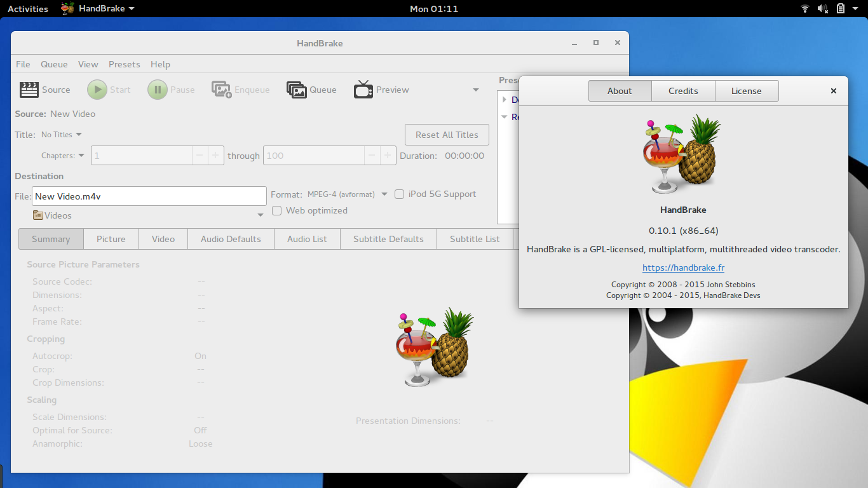Image resolution: width=868 pixels, height=488 pixels.
Task: Switch to the Picture tab
Action: [111, 239]
